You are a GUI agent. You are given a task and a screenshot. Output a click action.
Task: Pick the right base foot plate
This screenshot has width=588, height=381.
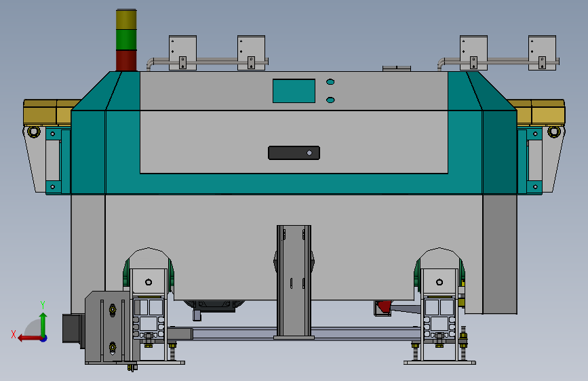point(440,363)
